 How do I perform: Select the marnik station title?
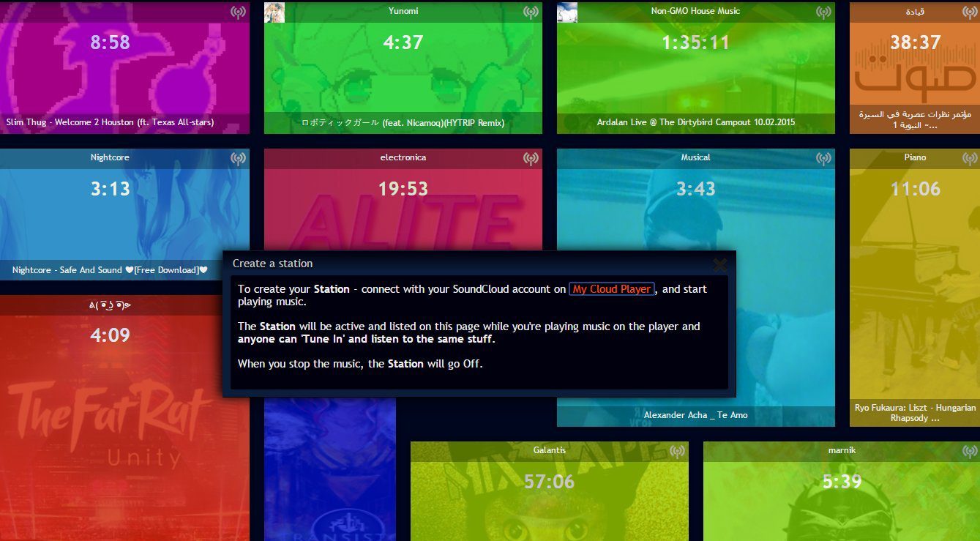pyautogui.click(x=842, y=450)
